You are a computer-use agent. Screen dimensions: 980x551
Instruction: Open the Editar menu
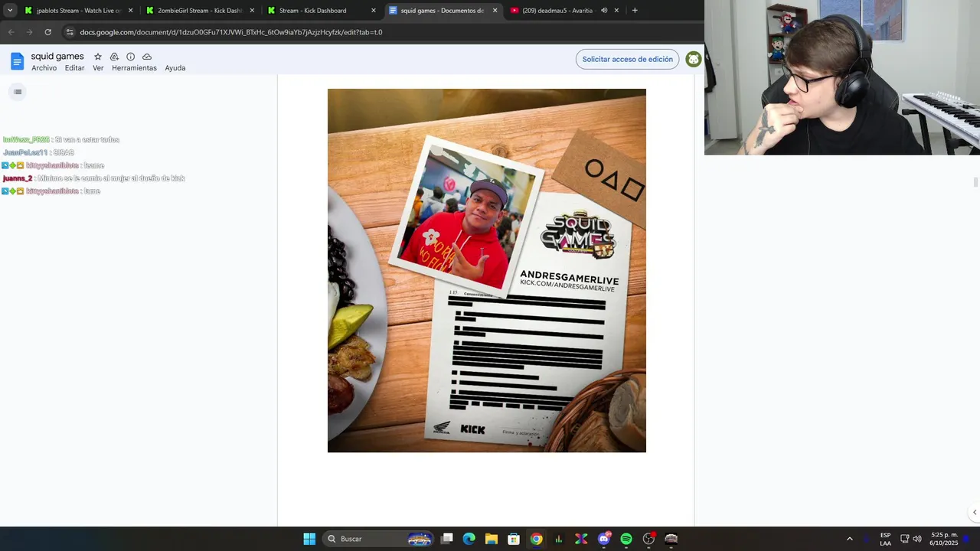pyautogui.click(x=74, y=68)
